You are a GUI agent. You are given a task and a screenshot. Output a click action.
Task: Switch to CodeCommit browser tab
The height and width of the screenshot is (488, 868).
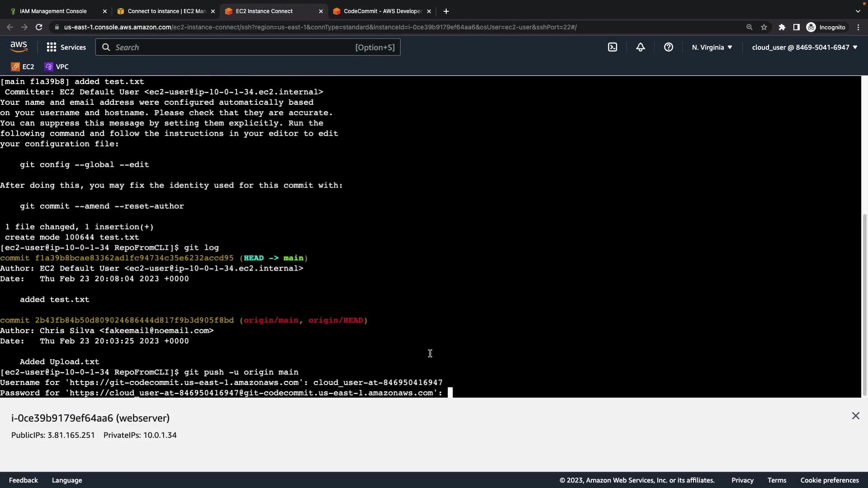pos(382,11)
